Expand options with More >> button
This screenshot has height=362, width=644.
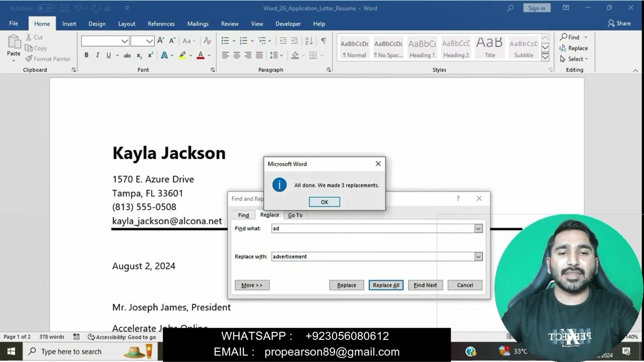252,285
